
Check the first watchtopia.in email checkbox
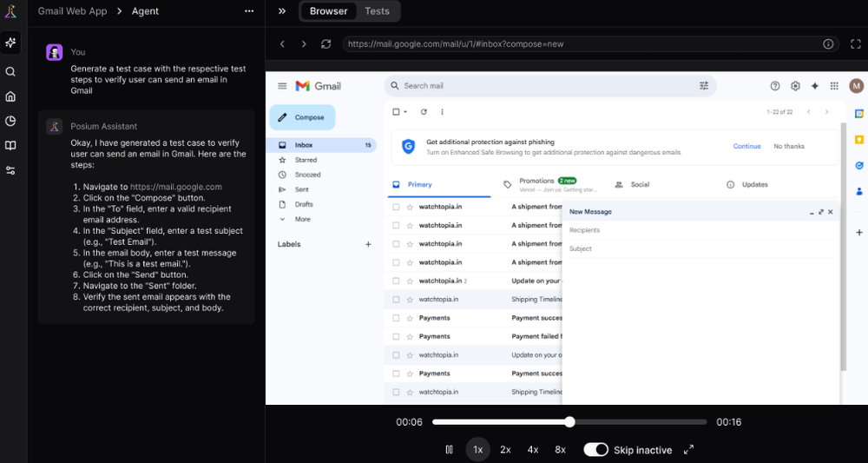(x=396, y=207)
